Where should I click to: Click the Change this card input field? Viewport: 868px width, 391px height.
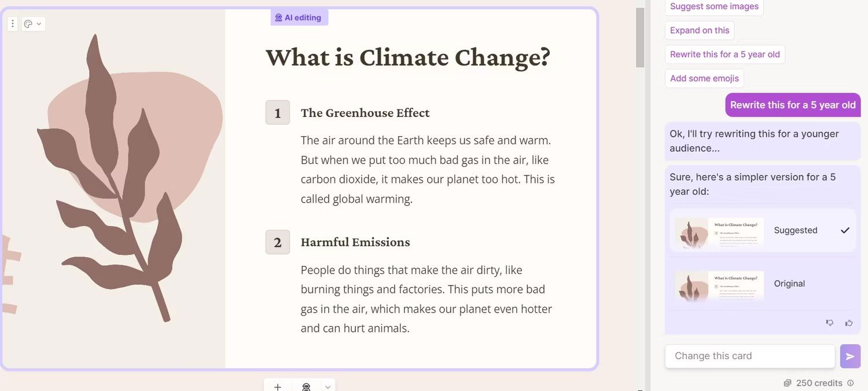750,356
